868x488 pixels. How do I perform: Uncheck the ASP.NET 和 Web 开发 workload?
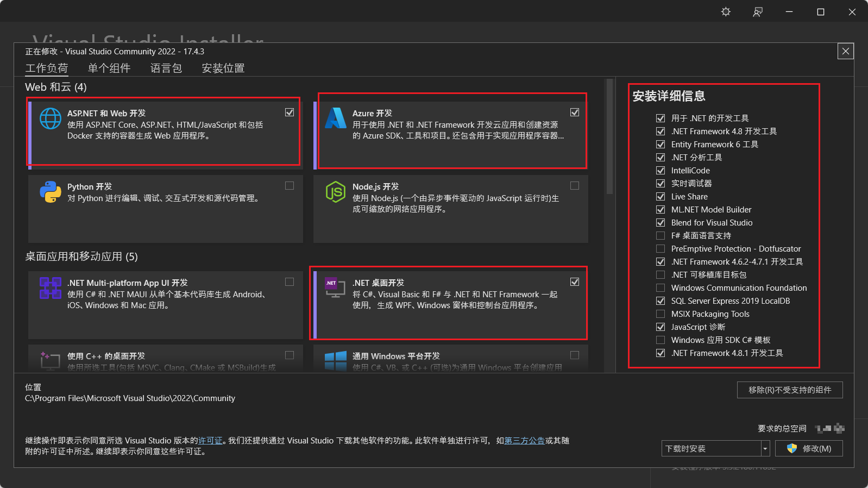click(290, 112)
